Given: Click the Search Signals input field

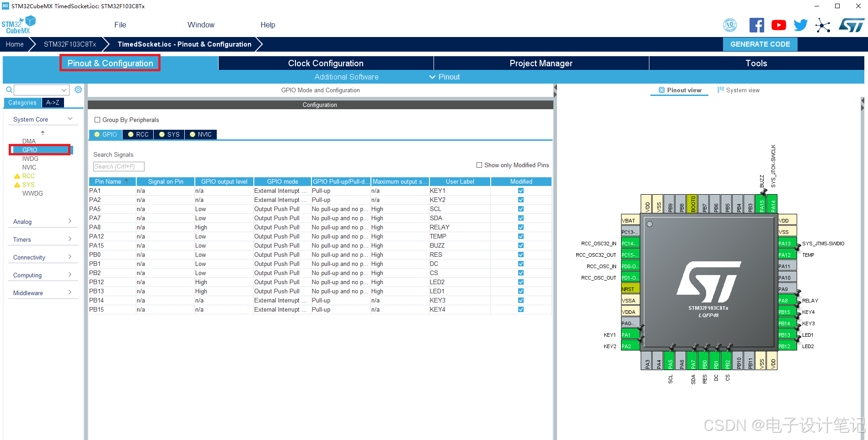Looking at the screenshot, I should click(119, 166).
